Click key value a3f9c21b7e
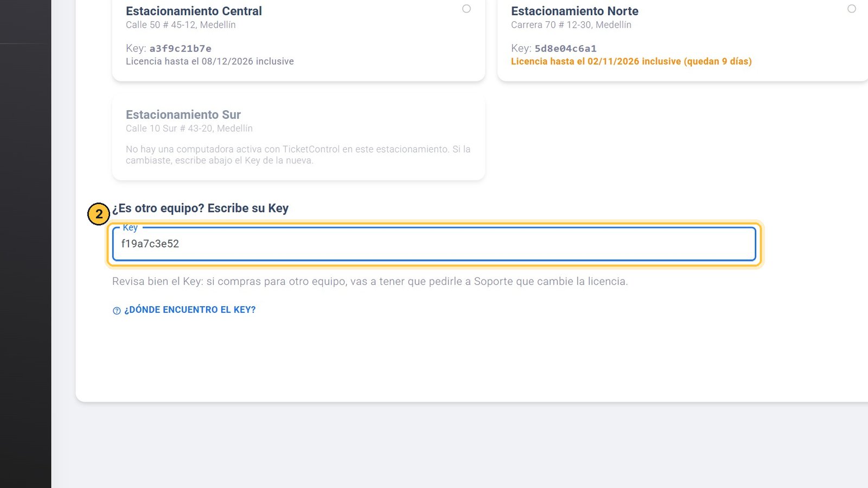 (181, 48)
